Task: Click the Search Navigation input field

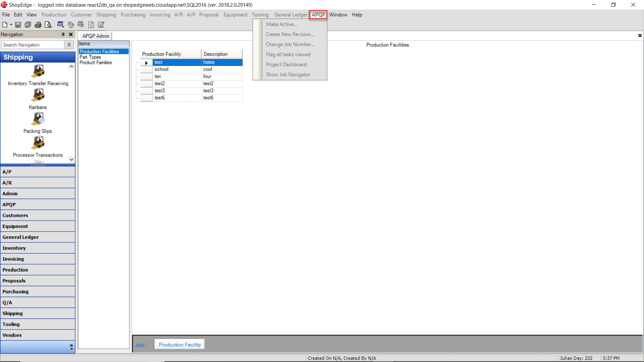Action: tap(33, 45)
